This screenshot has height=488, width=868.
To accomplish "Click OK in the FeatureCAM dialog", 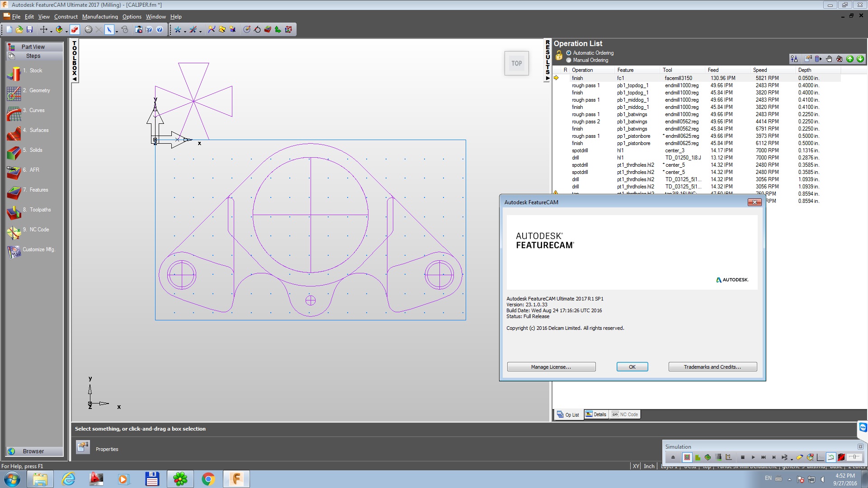I will (632, 367).
